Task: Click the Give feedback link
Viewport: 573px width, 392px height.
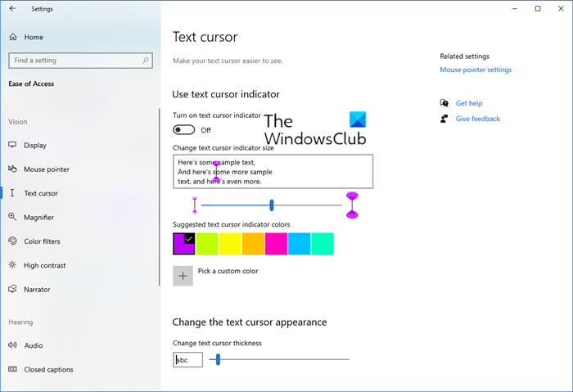Action: pyautogui.click(x=477, y=119)
